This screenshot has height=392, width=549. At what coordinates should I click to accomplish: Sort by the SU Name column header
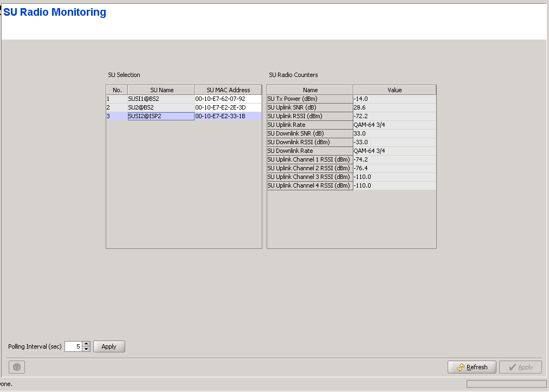click(x=162, y=90)
